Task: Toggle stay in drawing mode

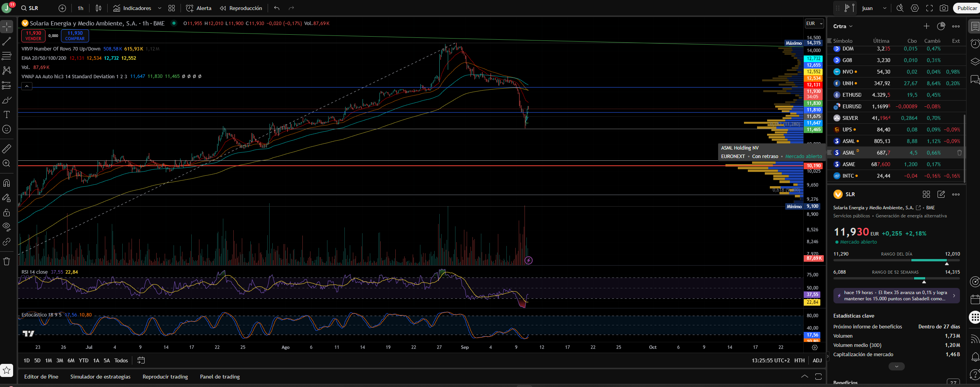Action: point(7,198)
